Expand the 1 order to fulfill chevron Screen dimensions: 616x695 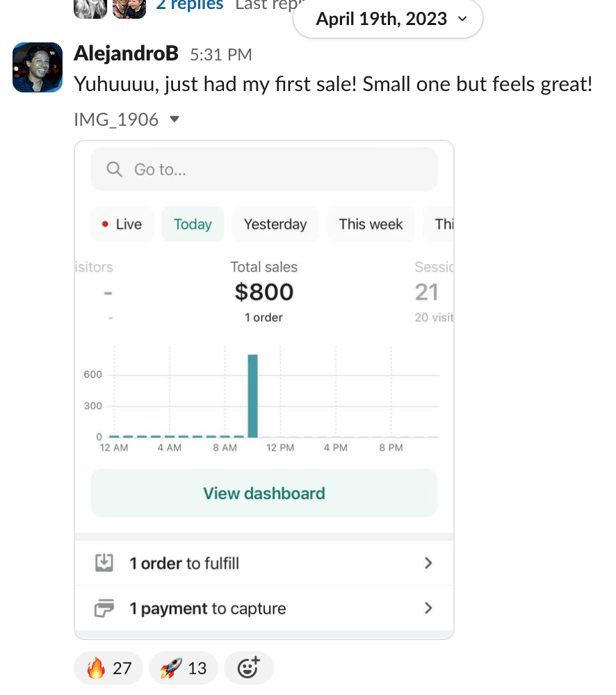(x=428, y=563)
